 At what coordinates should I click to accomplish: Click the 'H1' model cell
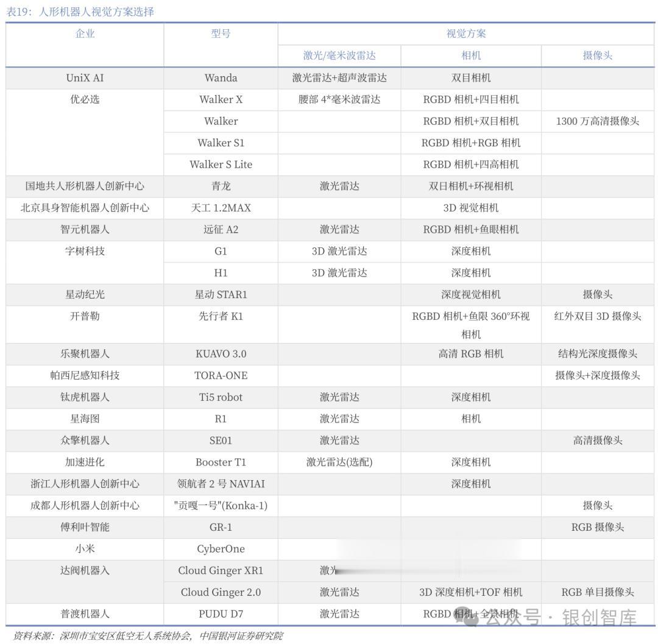click(221, 273)
